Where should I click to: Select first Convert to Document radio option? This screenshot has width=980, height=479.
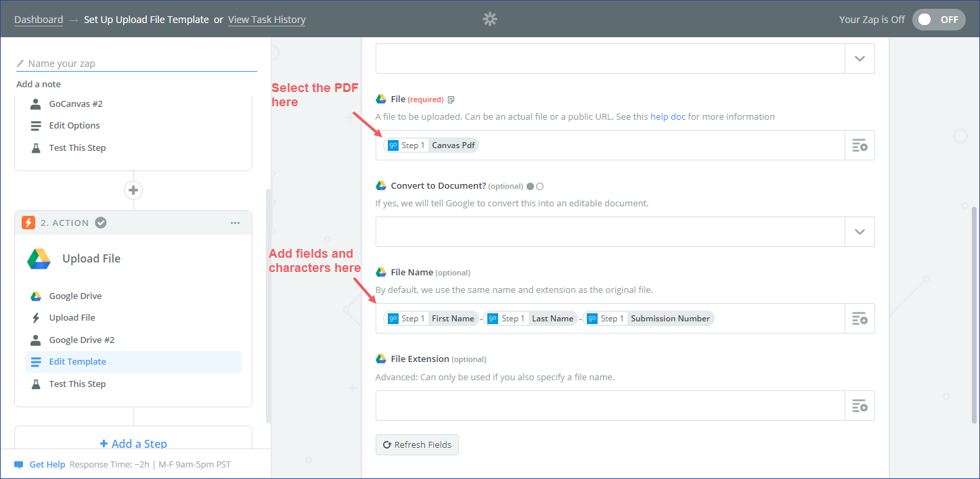[x=530, y=186]
